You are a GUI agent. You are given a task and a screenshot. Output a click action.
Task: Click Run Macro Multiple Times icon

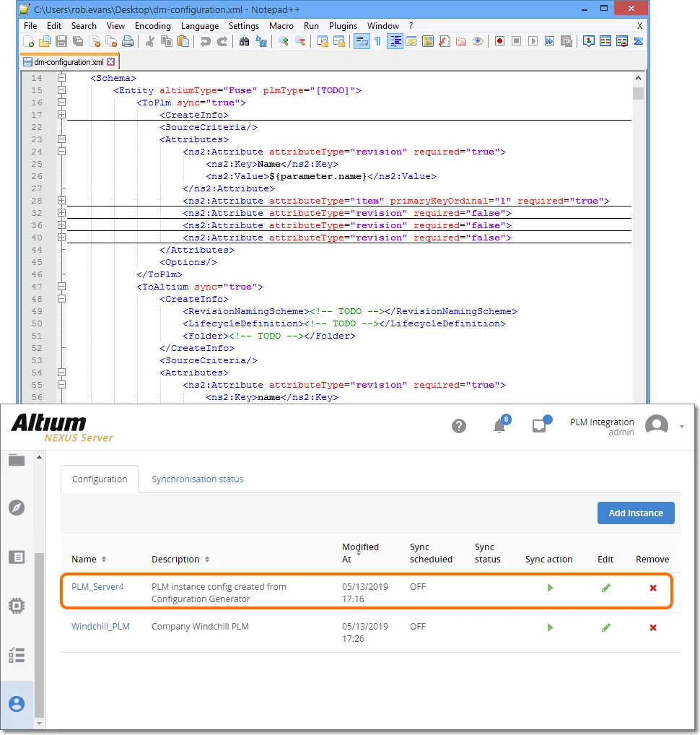(x=550, y=42)
